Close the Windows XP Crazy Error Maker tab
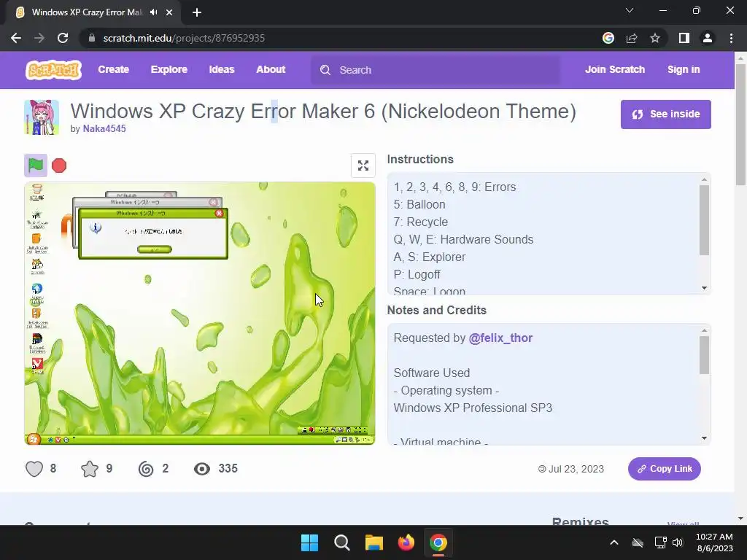Image resolution: width=747 pixels, height=560 pixels. coord(169,12)
